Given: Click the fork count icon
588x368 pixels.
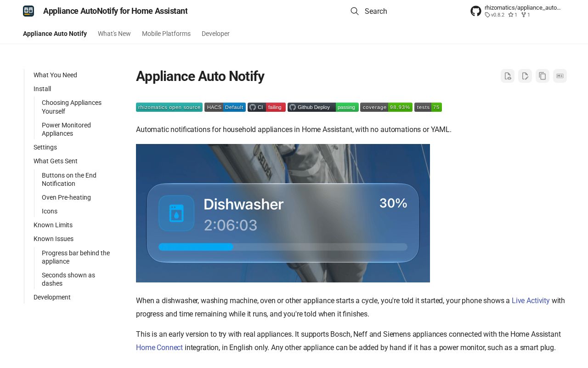Looking at the screenshot, I should [523, 15].
